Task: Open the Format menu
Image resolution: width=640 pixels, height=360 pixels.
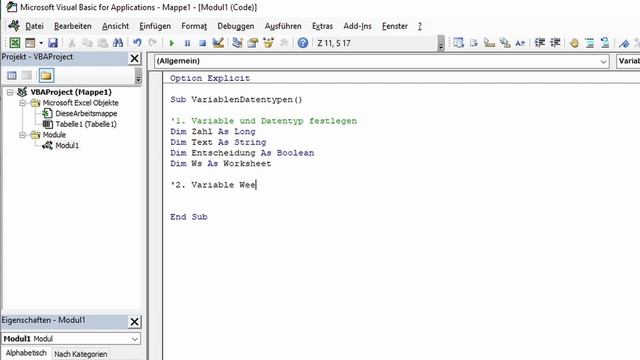Action: 194,26
